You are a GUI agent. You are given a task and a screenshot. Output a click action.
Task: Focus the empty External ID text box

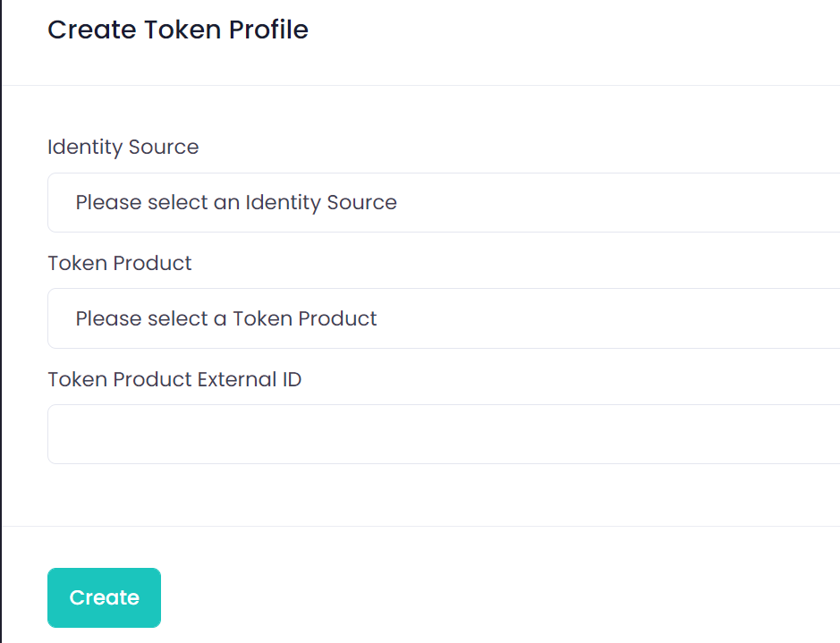(443, 434)
